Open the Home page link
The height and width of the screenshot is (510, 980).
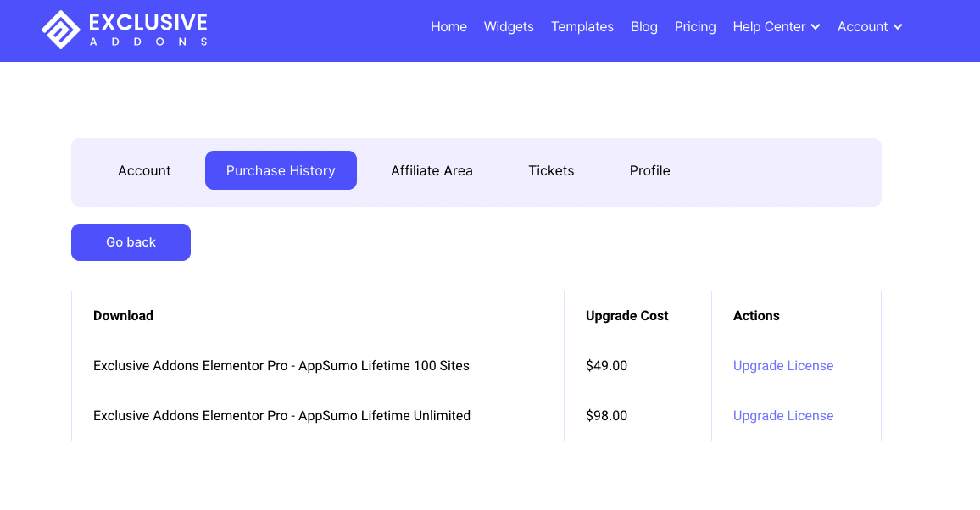click(x=448, y=27)
